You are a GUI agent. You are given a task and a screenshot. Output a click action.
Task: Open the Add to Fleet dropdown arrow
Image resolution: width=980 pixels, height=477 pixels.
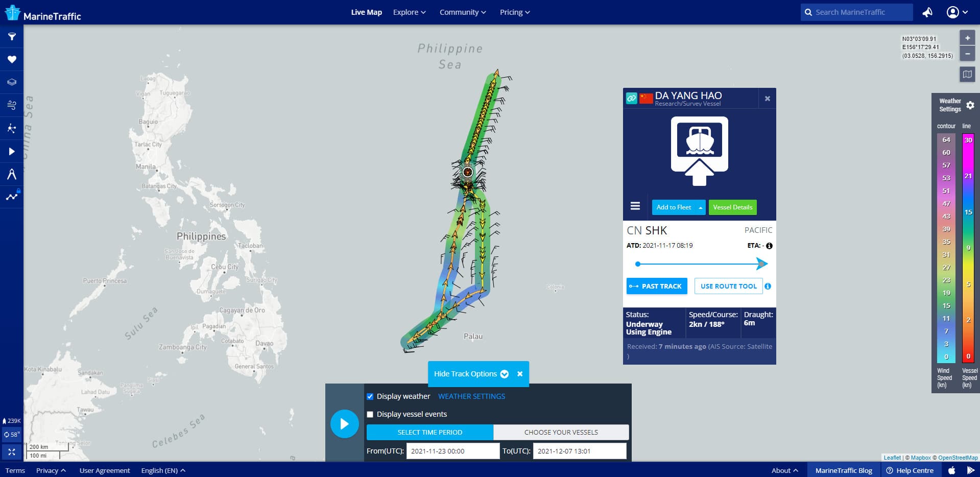point(700,207)
